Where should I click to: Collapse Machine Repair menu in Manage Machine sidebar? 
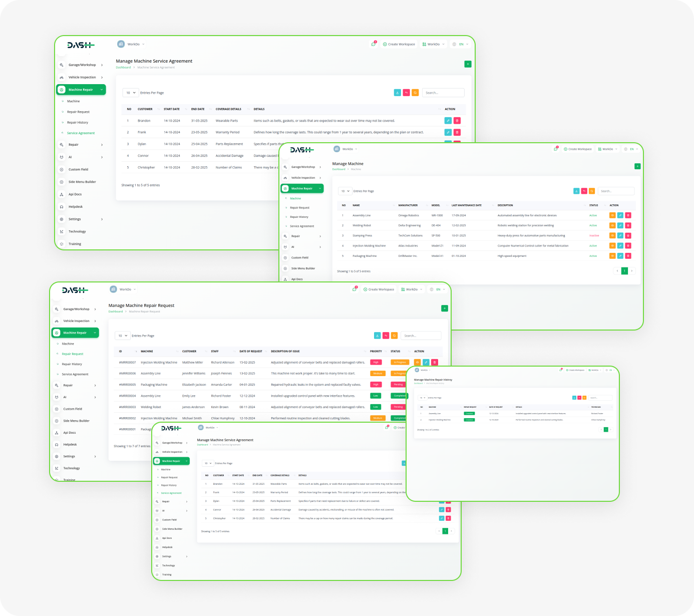302,188
